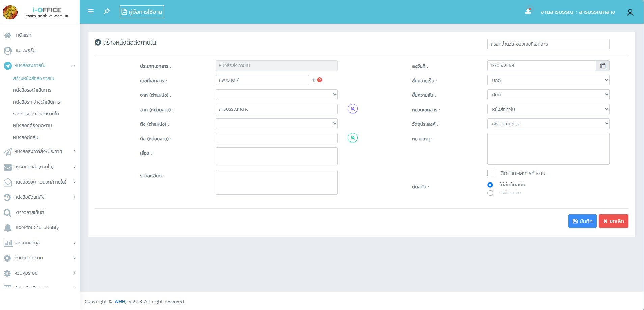This screenshot has width=644, height=310.
Task: Click the บันทึก save button
Action: pos(582,221)
